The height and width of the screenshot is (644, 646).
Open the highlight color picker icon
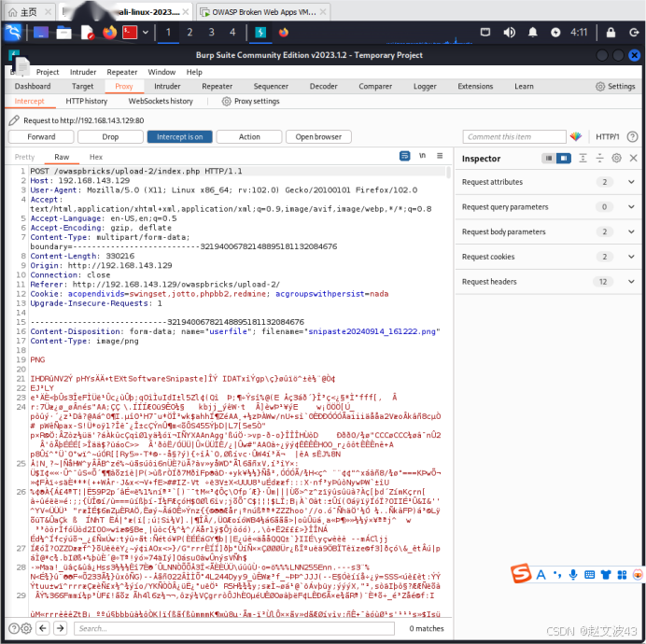(576, 137)
